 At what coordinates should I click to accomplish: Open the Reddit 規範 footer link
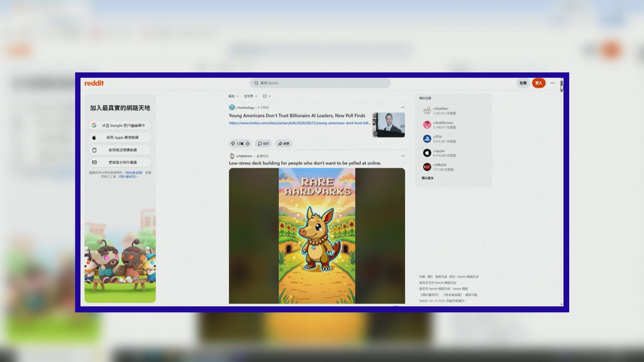(460, 289)
